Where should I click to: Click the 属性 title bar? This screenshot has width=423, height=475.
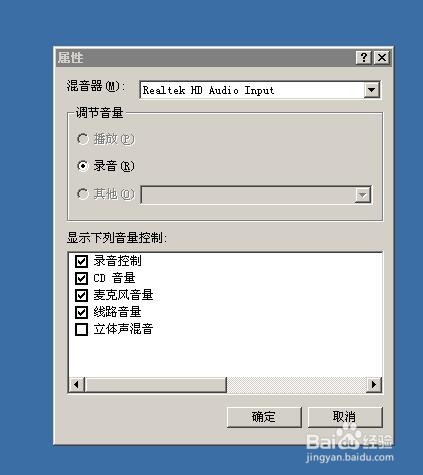(x=205, y=58)
